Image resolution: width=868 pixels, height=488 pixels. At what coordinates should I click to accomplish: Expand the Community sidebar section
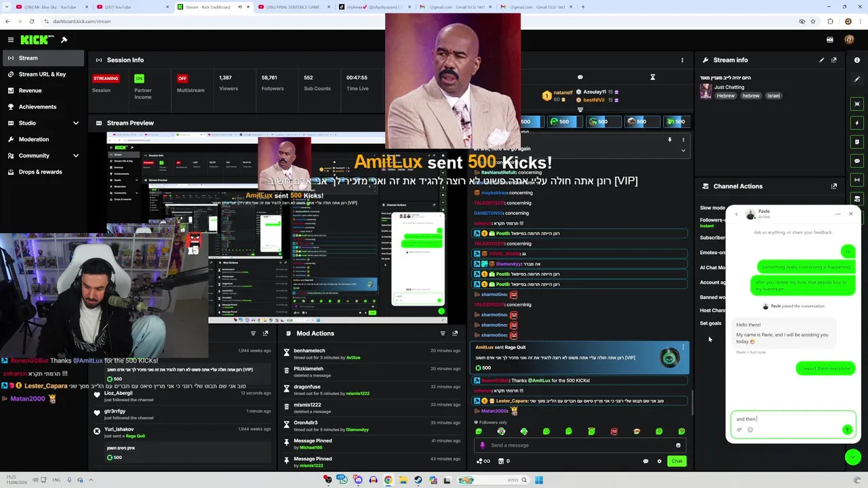75,155
